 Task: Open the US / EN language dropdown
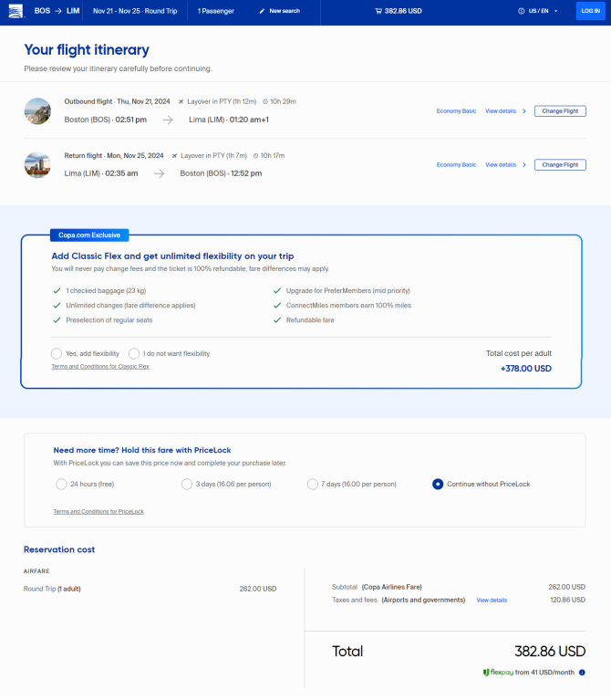(x=538, y=11)
